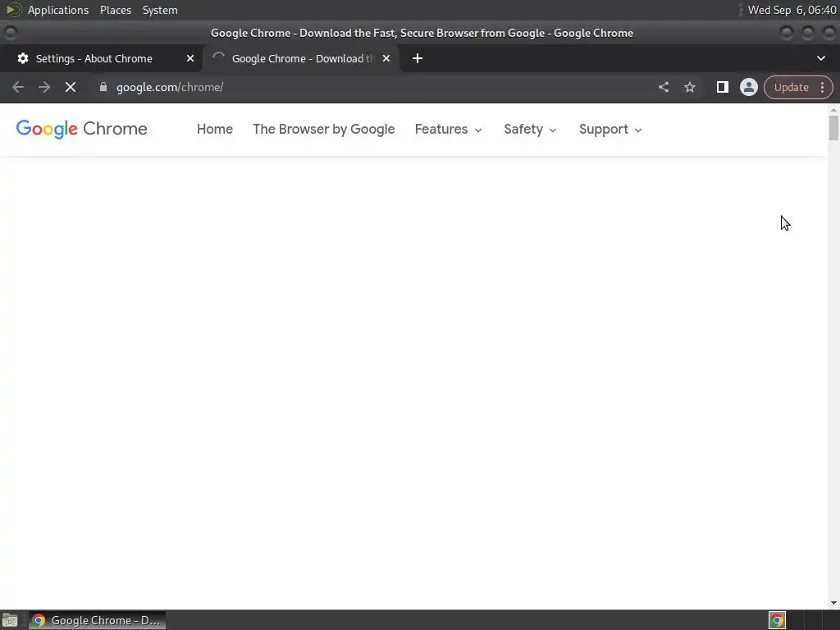The image size is (840, 630).
Task: Click the Update button
Action: point(791,87)
